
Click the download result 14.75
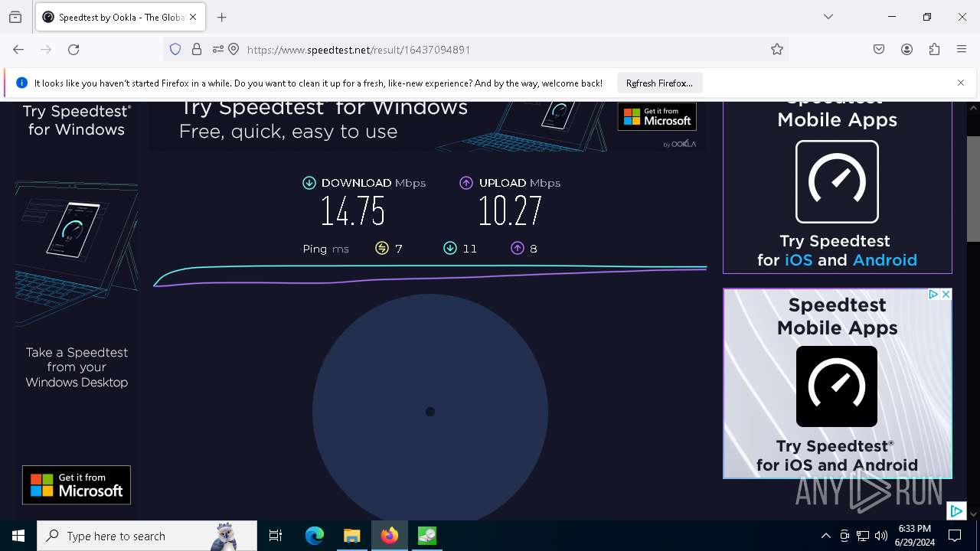352,211
